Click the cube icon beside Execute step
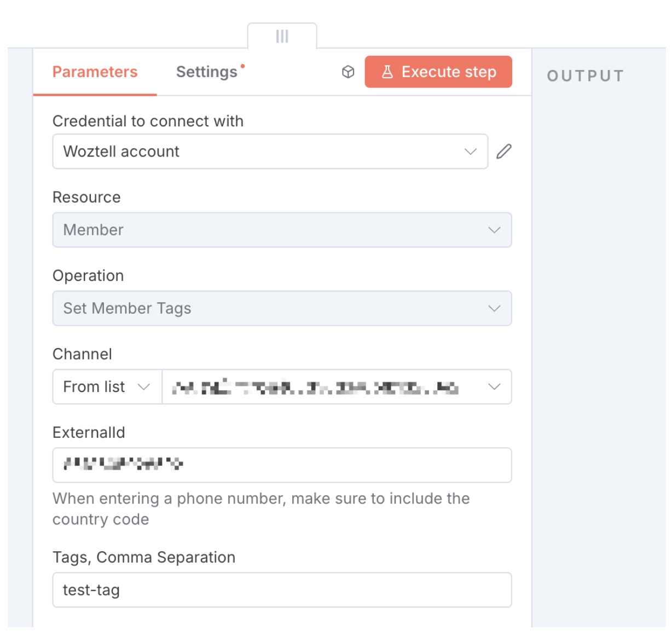The width and height of the screenshot is (672, 635). click(348, 72)
